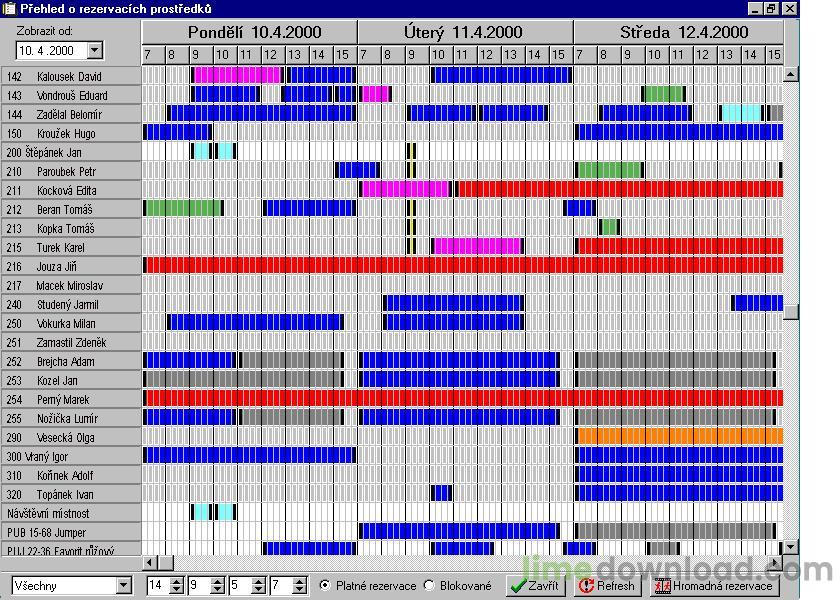Click the vertical scrollbar up arrow

pos(791,74)
